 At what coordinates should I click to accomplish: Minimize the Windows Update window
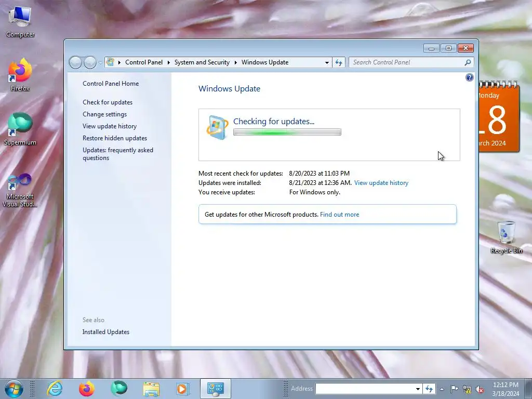[431, 48]
